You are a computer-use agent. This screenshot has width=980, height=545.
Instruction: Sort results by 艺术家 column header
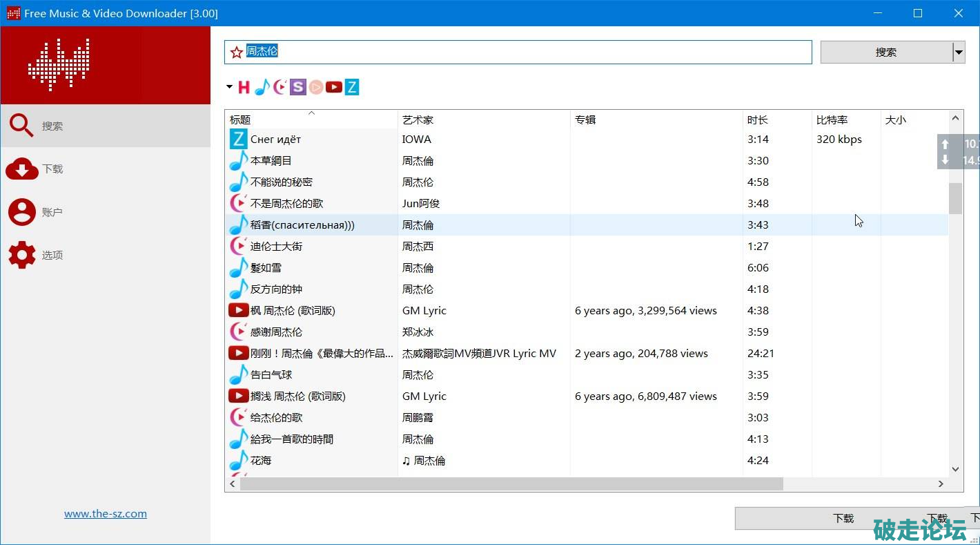(418, 119)
